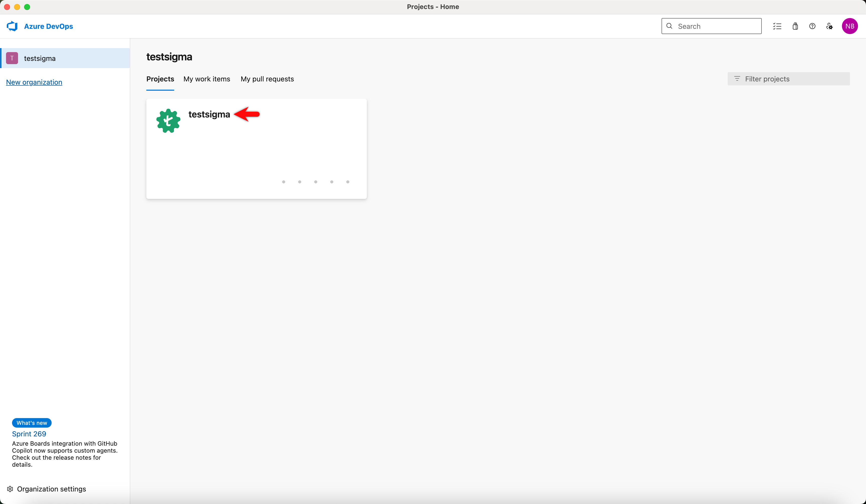Screen dimensions: 866x504
Task: Click the NB profile avatar
Action: pyautogui.click(x=850, y=26)
